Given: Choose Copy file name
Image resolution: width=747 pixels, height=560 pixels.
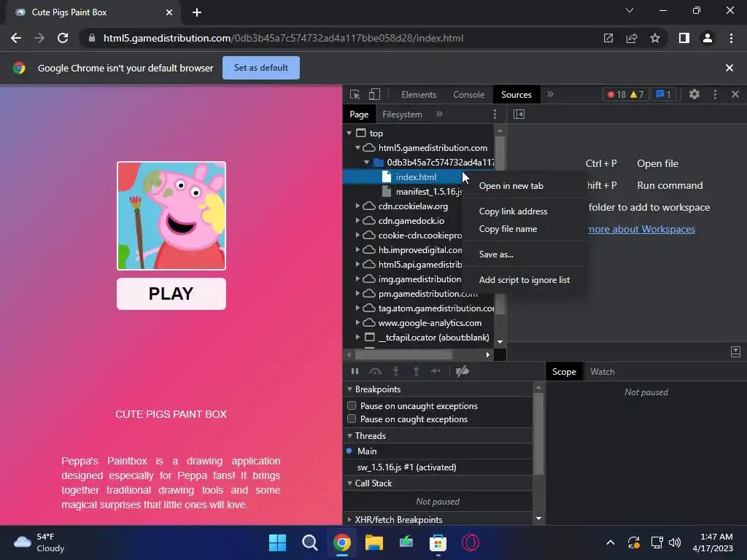Looking at the screenshot, I should tap(524, 228).
